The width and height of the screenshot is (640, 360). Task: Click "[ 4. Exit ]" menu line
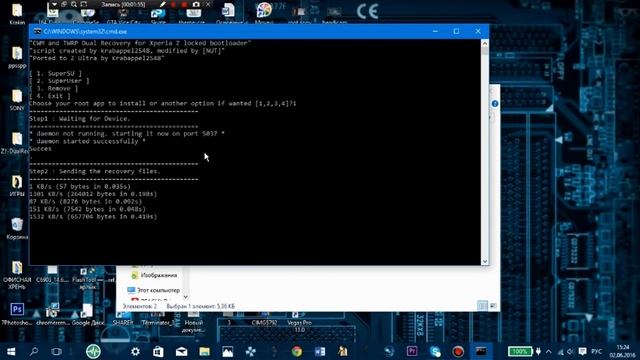50,96
